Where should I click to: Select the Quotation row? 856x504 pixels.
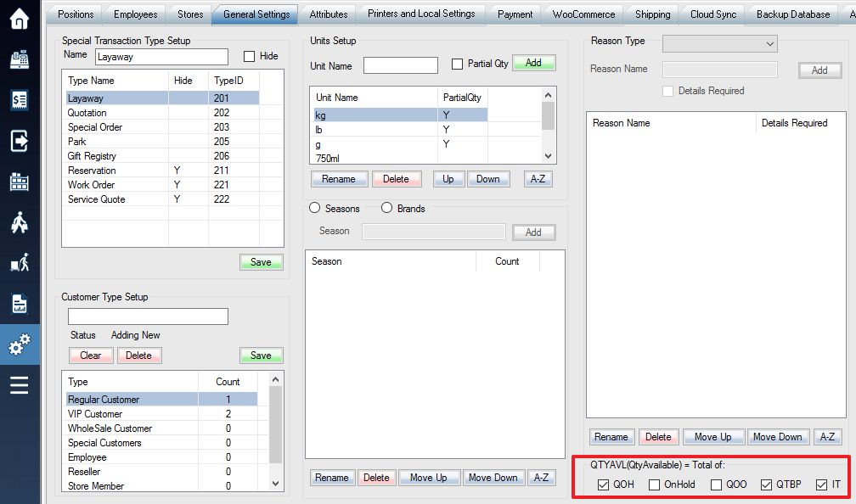[163, 113]
